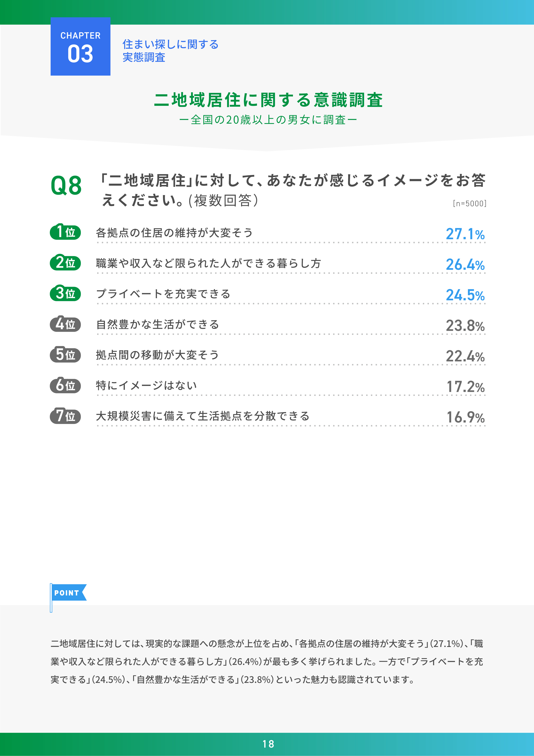Click the green 3位 rank badge

click(x=65, y=293)
